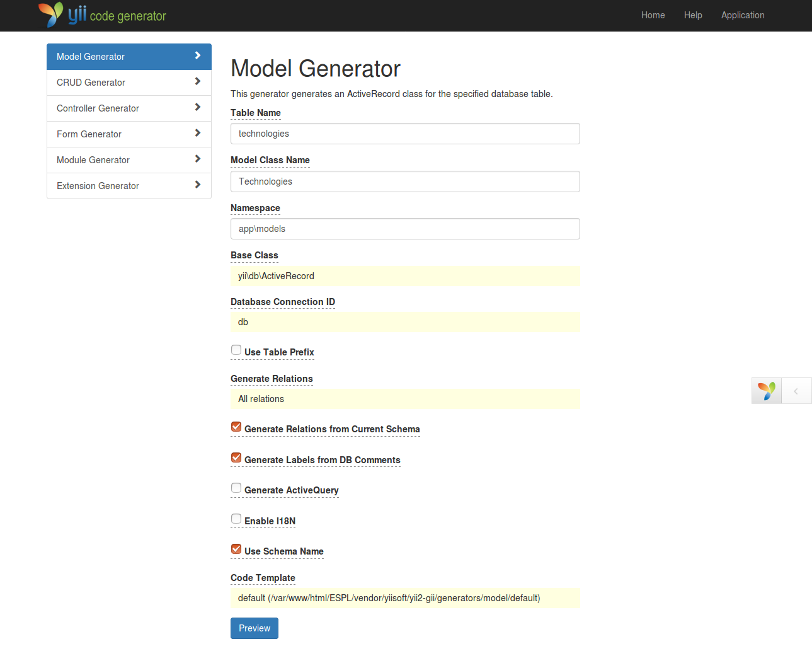Click the chevron next to CRUD Generator

pyautogui.click(x=198, y=82)
